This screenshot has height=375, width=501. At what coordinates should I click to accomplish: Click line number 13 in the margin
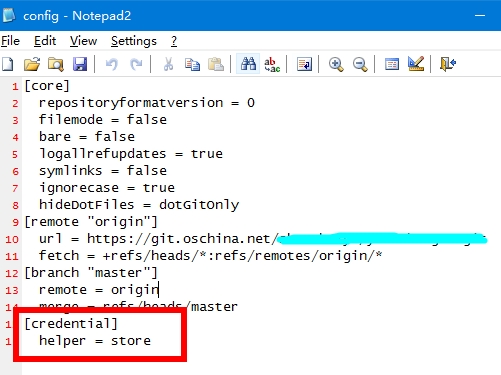click(x=12, y=290)
